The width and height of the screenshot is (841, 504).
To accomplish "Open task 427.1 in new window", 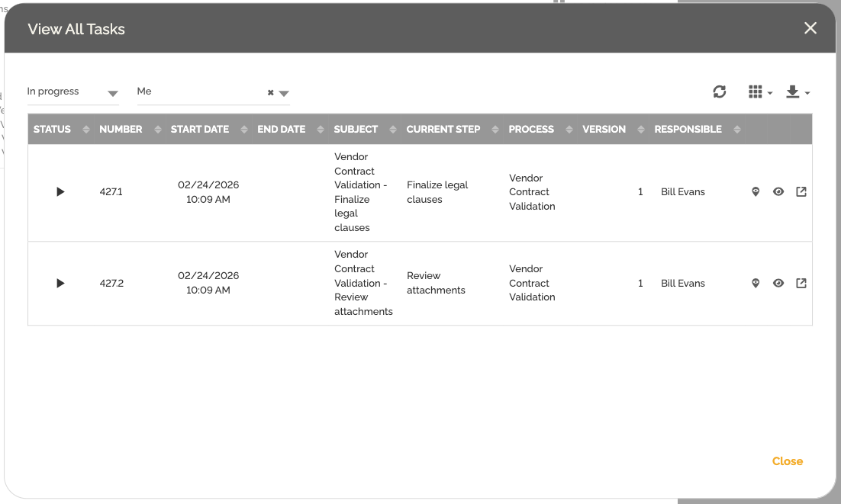I will coord(801,192).
